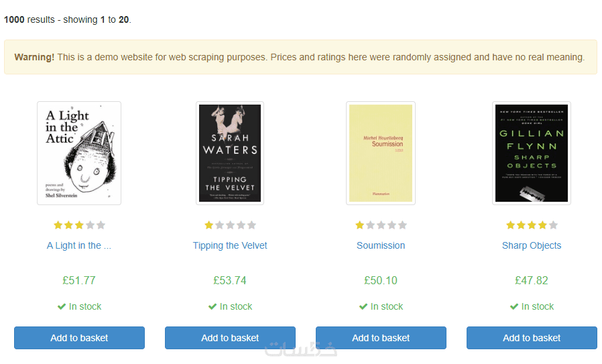Add Sharp Objects to the basket

click(532, 338)
